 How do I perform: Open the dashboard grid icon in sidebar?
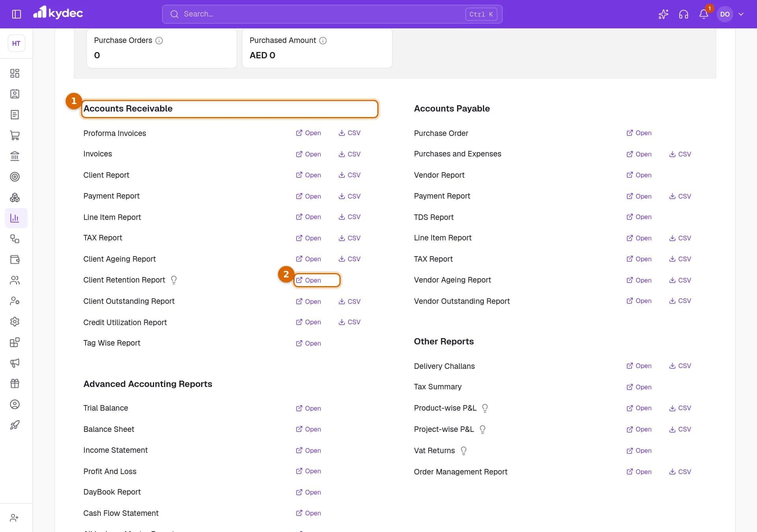15,73
